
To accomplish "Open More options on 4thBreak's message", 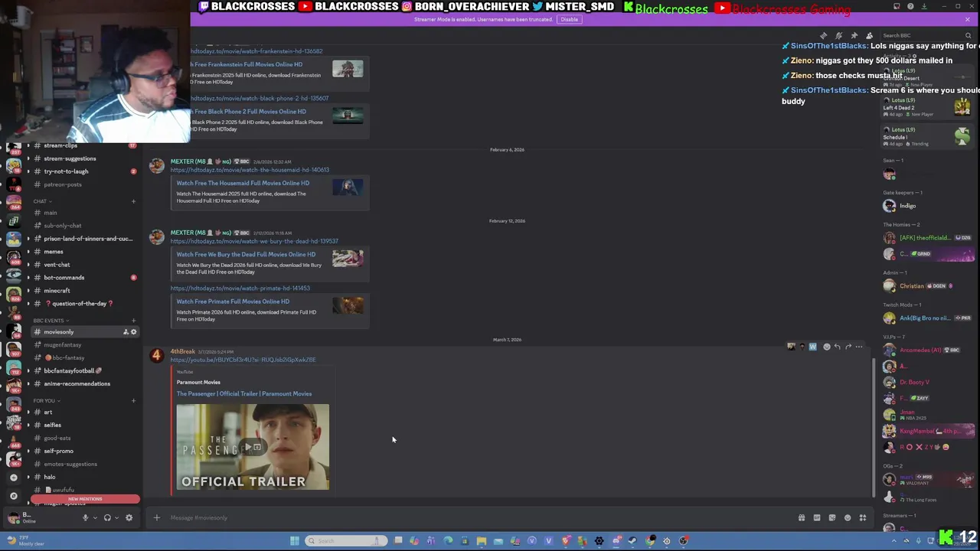I will [x=858, y=347].
